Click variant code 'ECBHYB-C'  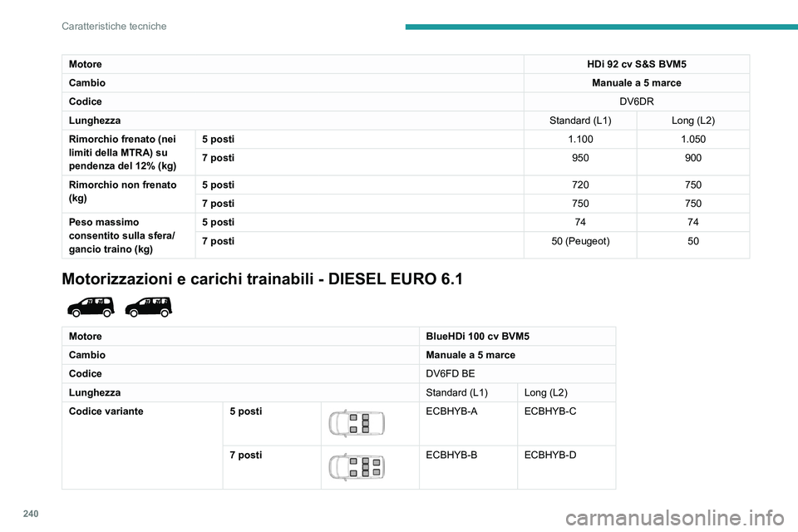coord(550,411)
